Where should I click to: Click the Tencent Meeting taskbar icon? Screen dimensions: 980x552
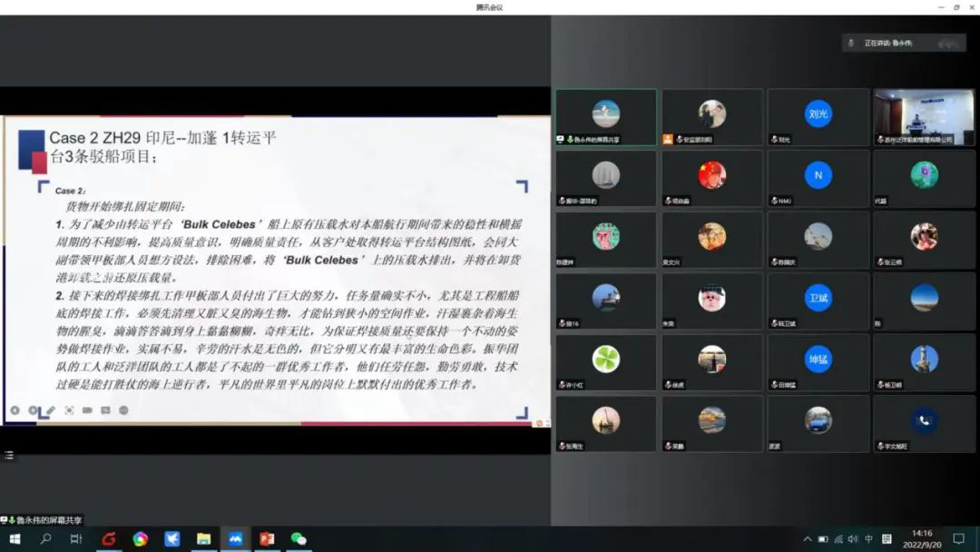(235, 538)
